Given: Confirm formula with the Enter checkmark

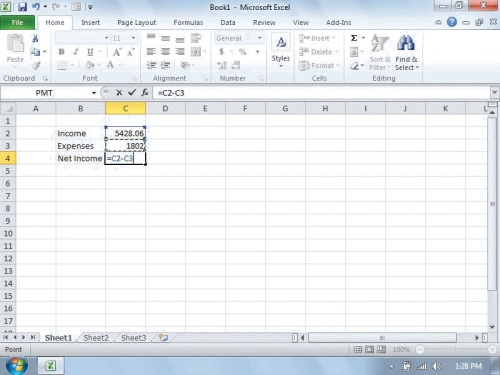Looking at the screenshot, I should 132,93.
